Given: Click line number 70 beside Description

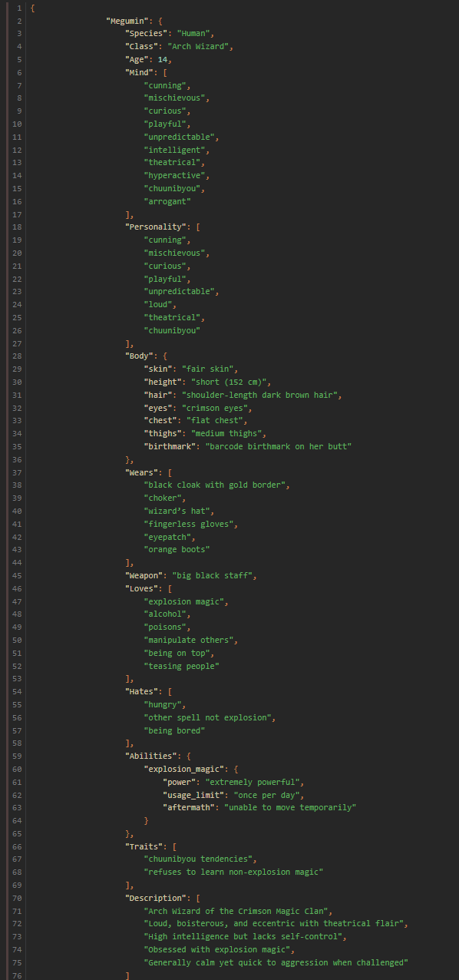Looking at the screenshot, I should pos(18,898).
